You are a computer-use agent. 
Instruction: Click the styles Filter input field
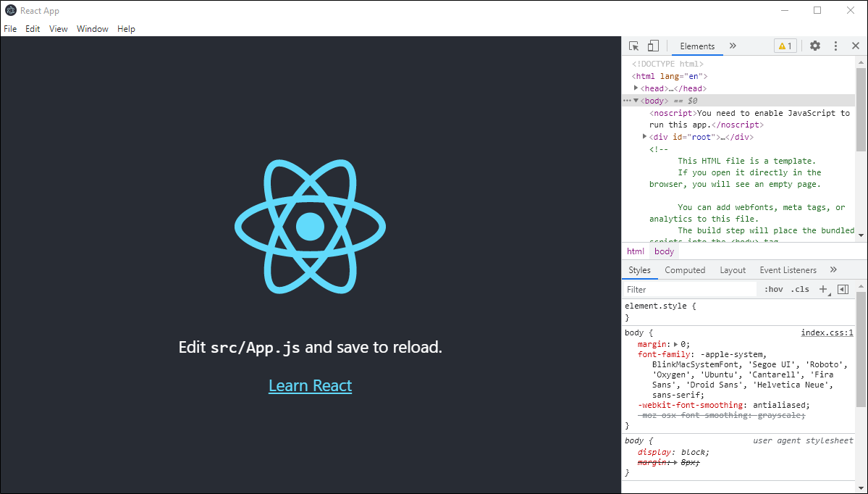click(688, 289)
